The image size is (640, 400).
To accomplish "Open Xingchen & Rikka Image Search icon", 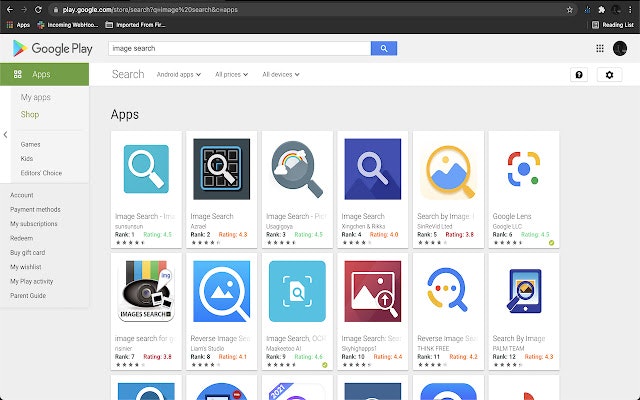I will [373, 169].
